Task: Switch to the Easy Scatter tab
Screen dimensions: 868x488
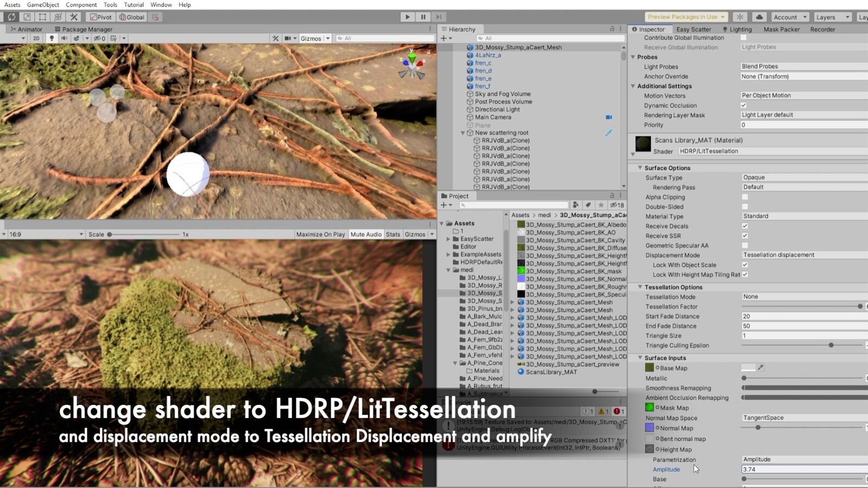Action: pos(693,29)
